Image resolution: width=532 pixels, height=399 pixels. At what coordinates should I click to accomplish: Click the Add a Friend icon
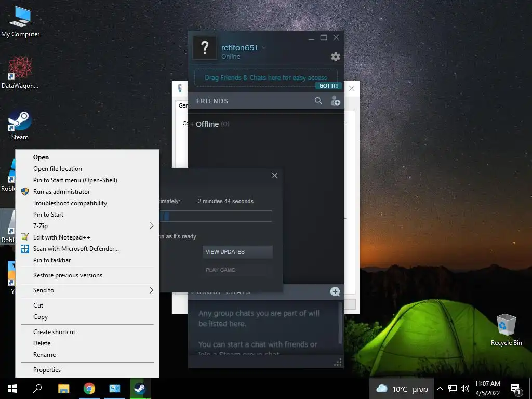[x=335, y=101]
